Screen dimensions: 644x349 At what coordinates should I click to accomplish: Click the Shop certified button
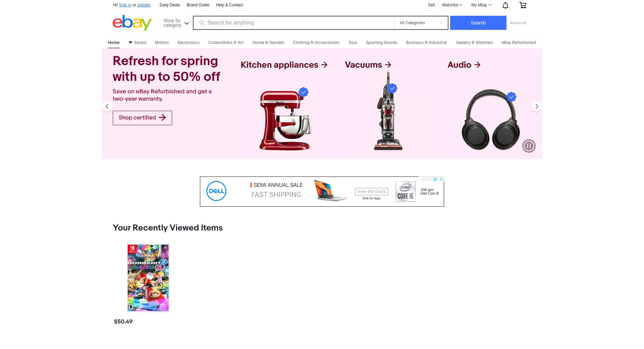pos(142,118)
